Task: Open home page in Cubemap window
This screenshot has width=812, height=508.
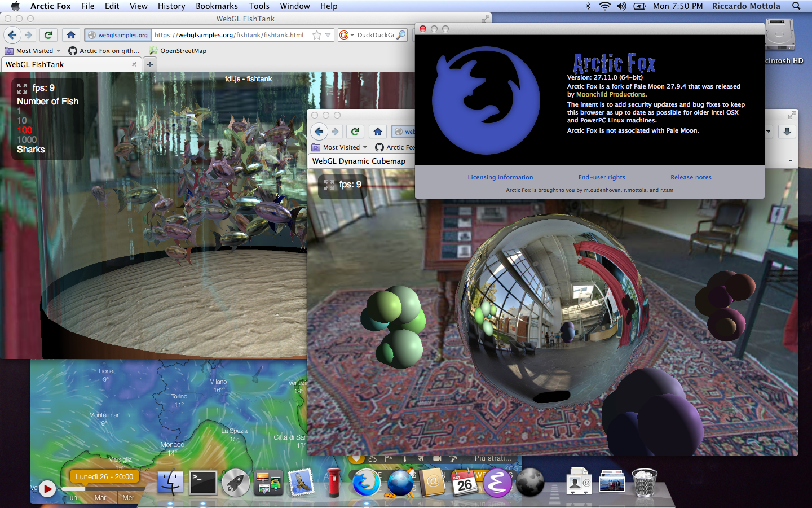Action: 378,132
